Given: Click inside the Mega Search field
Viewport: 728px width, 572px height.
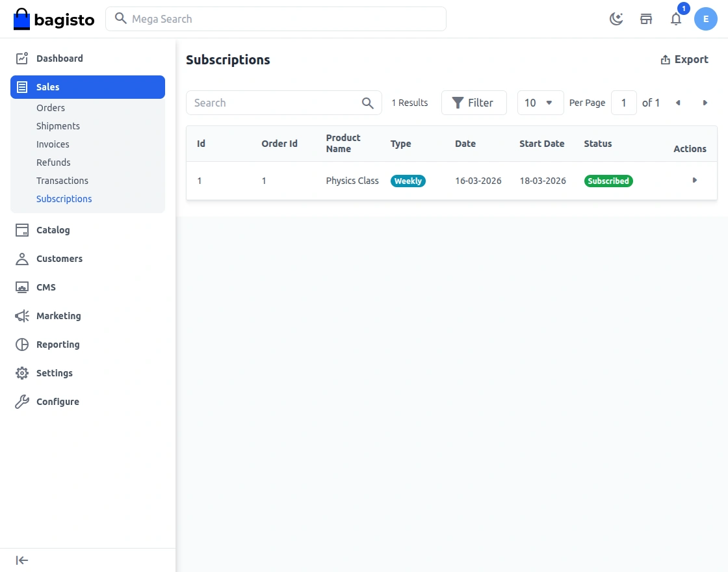Looking at the screenshot, I should pos(276,19).
